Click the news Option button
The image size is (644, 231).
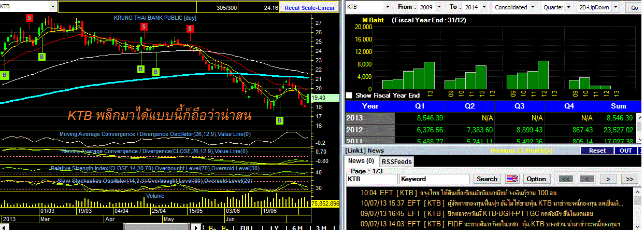[x=536, y=179]
